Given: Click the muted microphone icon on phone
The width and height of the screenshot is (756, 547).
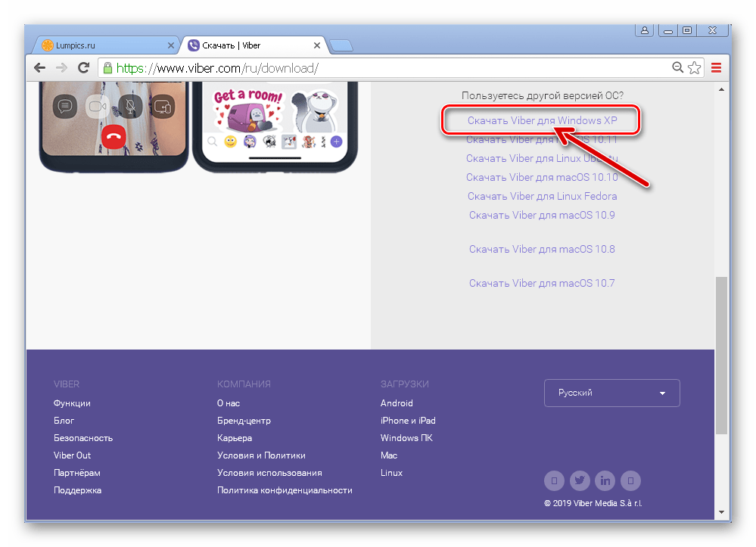Looking at the screenshot, I should 130,106.
